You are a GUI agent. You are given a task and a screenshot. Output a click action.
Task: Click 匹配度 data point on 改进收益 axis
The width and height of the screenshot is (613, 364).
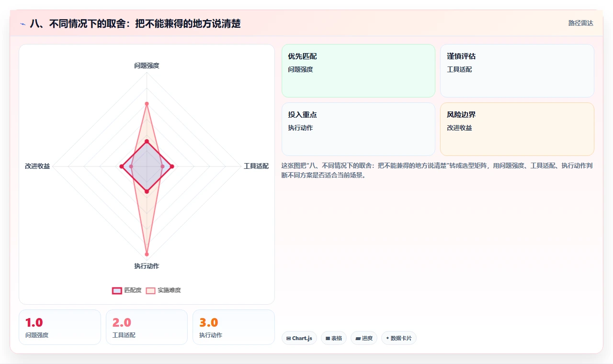coord(121,166)
